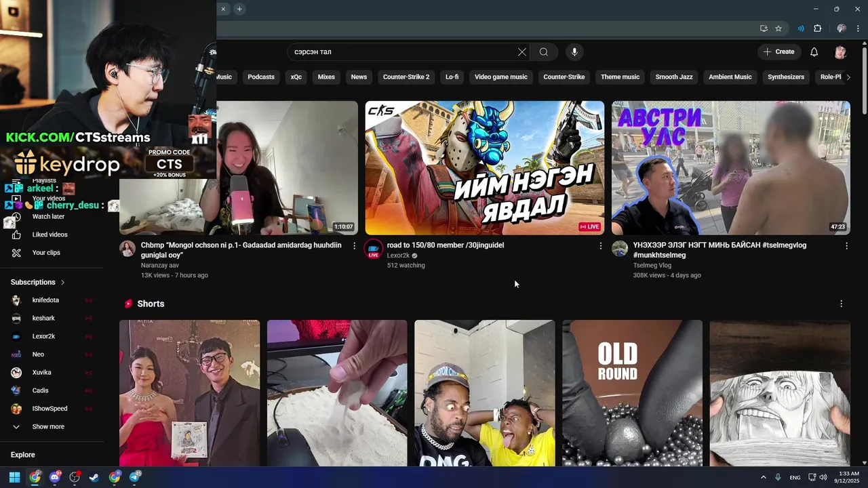Open more options for the Tselmeg Vlog video

(x=846, y=246)
